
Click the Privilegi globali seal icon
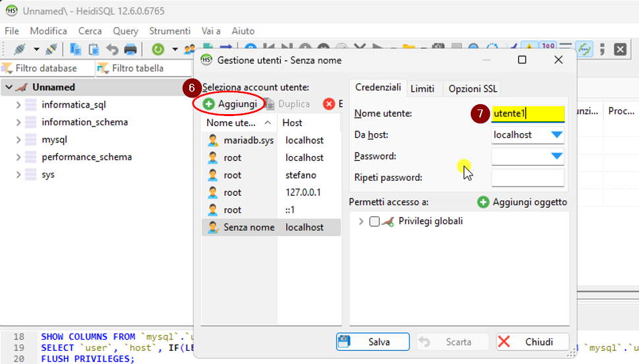(388, 222)
